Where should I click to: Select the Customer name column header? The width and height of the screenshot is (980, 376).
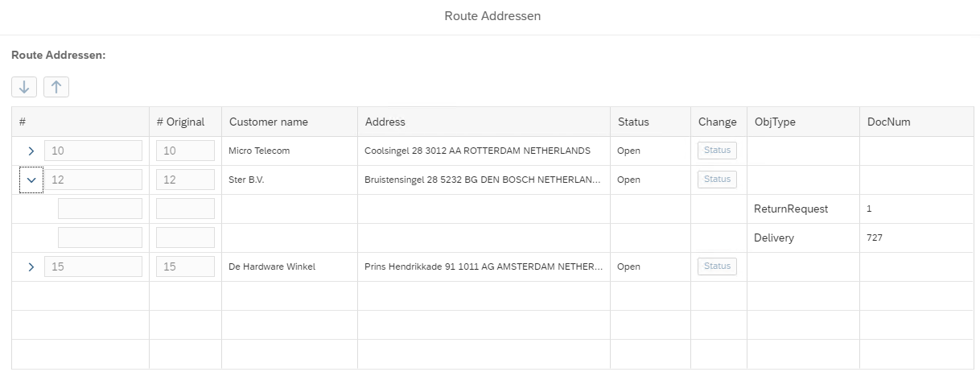269,122
